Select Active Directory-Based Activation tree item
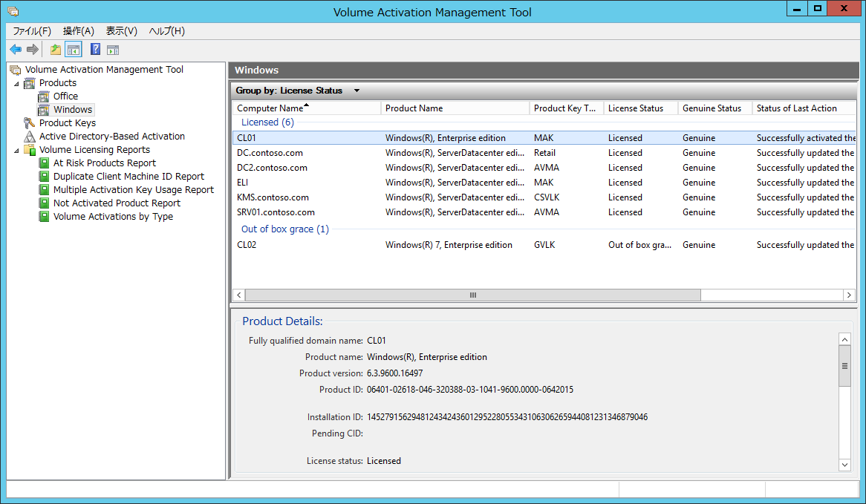The height and width of the screenshot is (504, 866). [112, 137]
